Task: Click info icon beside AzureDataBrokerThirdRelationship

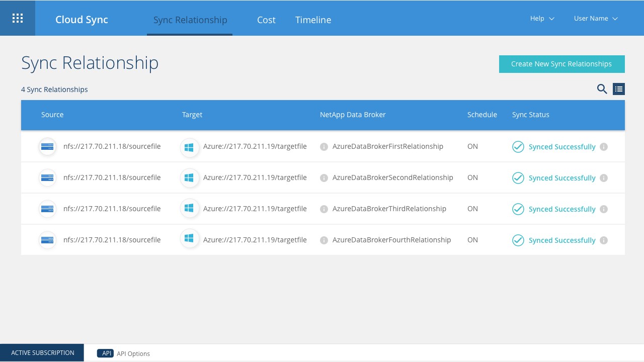Action: (324, 209)
